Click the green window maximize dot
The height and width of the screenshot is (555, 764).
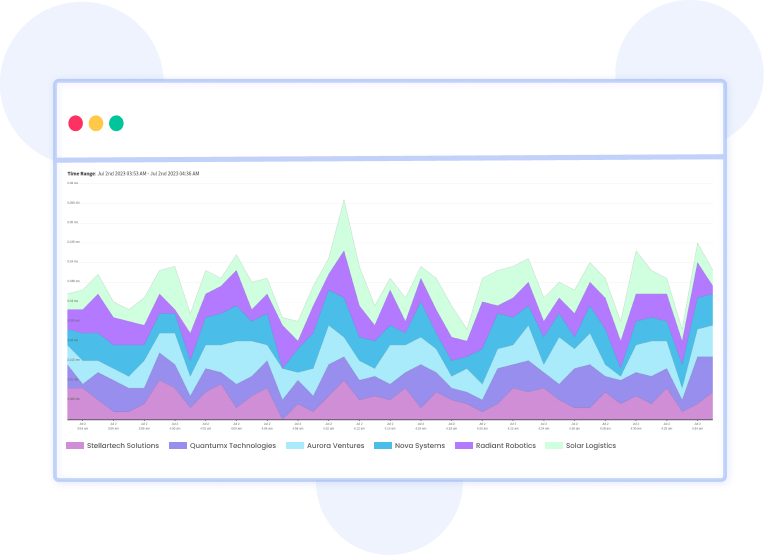[x=116, y=123]
